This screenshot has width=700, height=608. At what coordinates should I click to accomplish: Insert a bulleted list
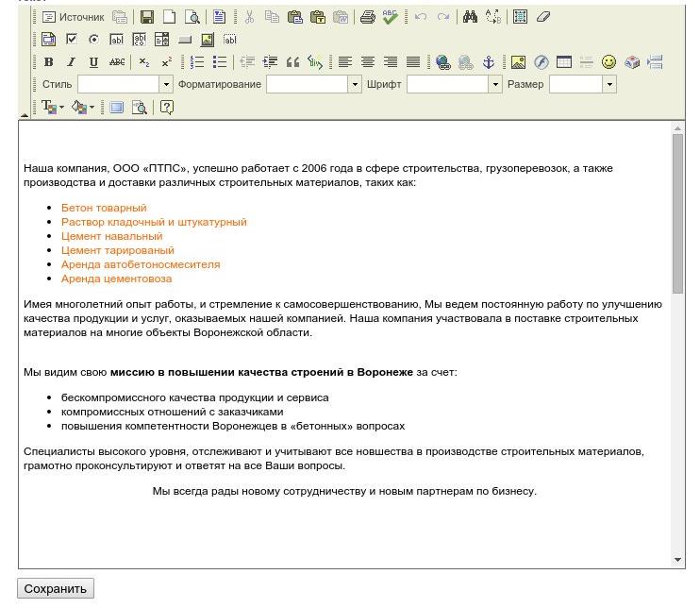tap(220, 62)
